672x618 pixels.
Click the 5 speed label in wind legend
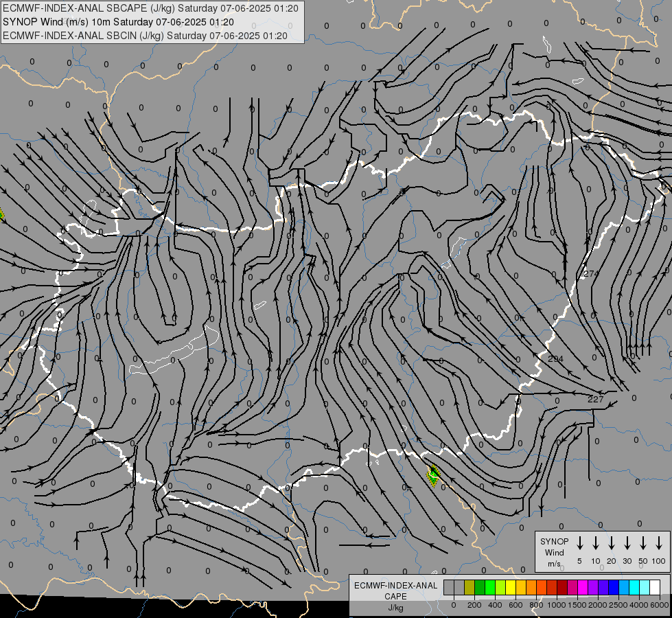coord(579,561)
